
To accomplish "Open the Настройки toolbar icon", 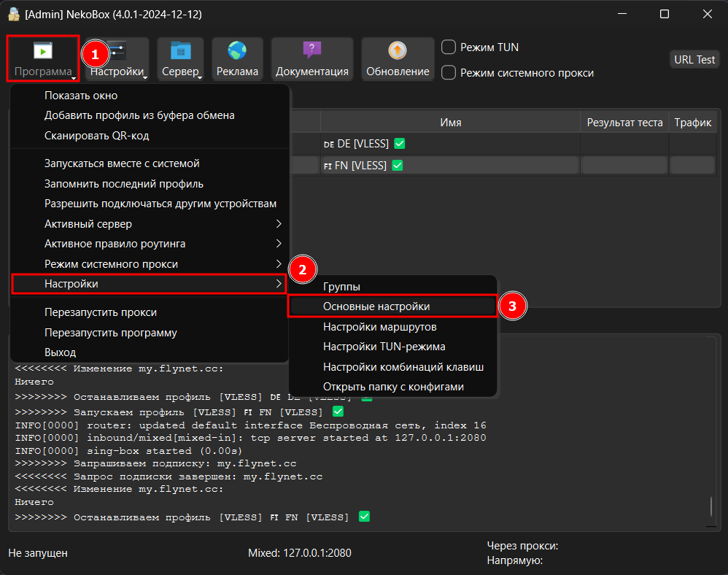I will pyautogui.click(x=117, y=51).
